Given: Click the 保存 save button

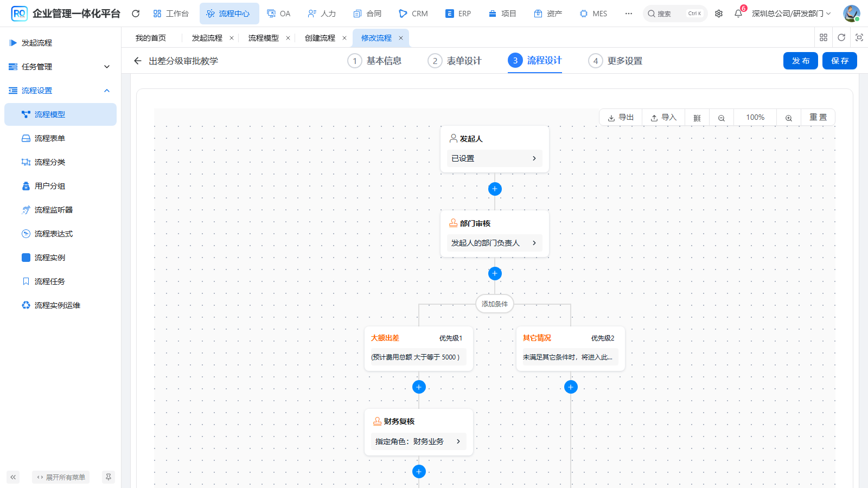Looking at the screenshot, I should (840, 61).
